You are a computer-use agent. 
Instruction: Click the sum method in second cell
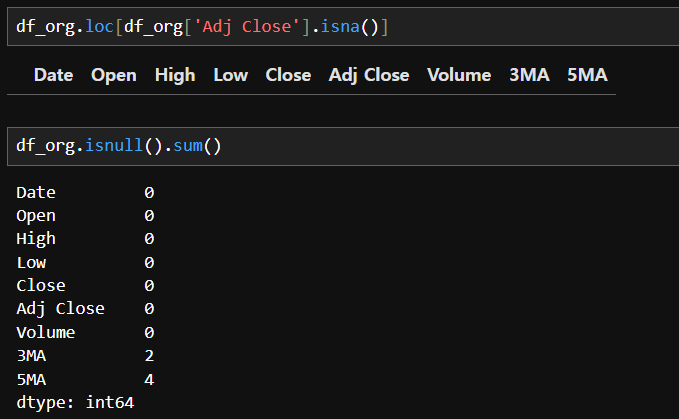tap(188, 145)
